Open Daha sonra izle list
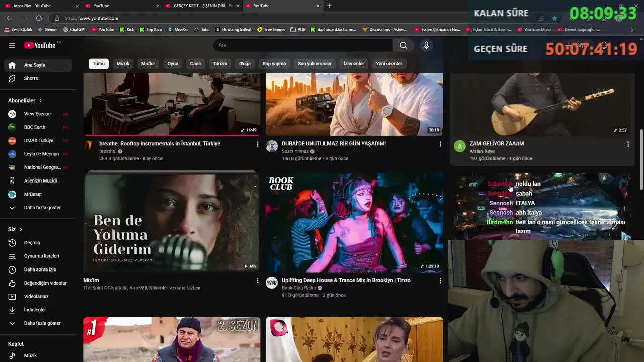 [x=38, y=269]
